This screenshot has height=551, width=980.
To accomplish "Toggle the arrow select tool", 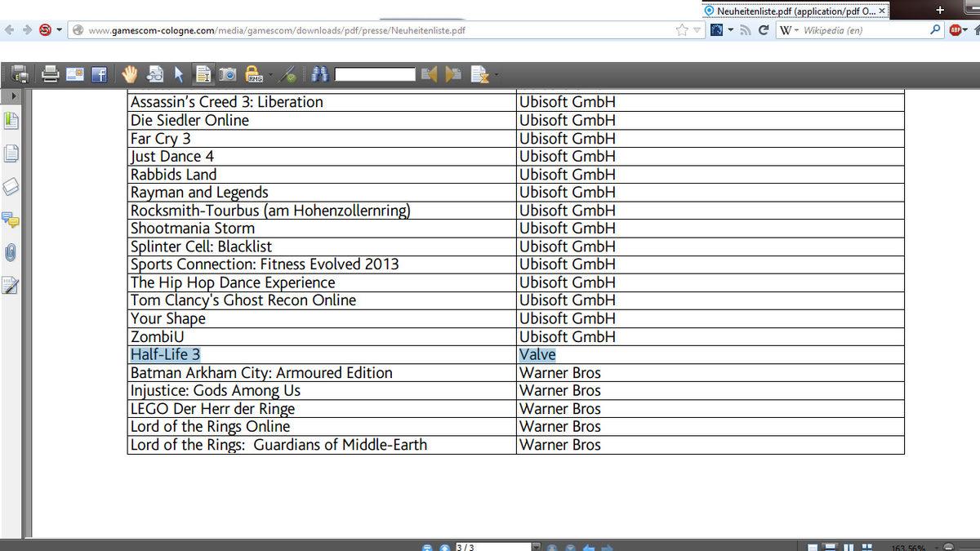I will click(179, 74).
